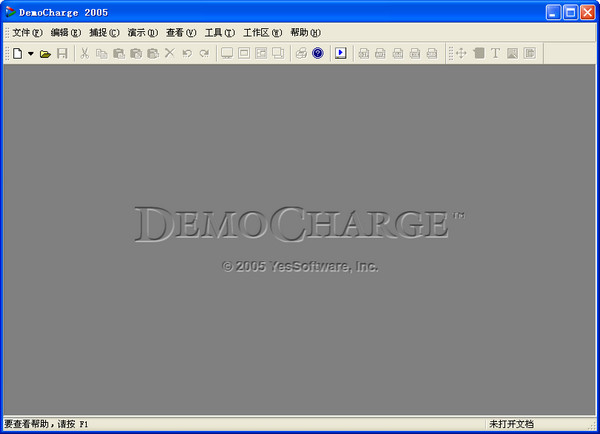Redo using the clockwise arrow icon
Screen dimensions: 600x434
click(204, 53)
